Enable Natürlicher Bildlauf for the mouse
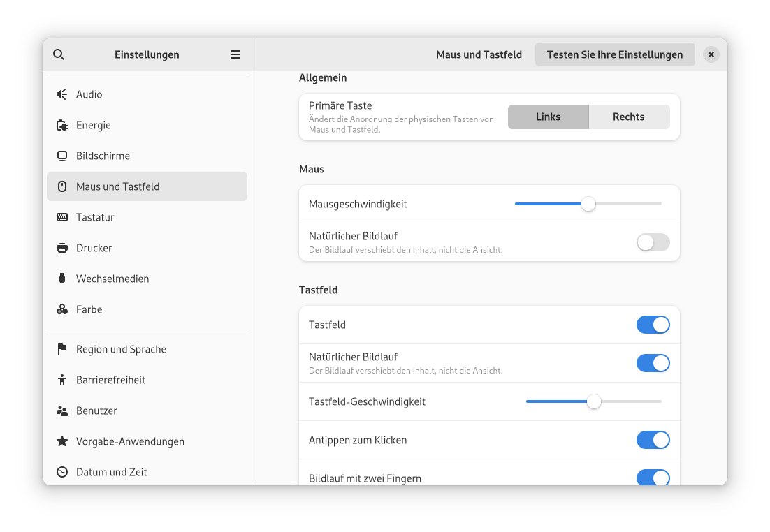This screenshot has width=770, height=532. pos(653,242)
